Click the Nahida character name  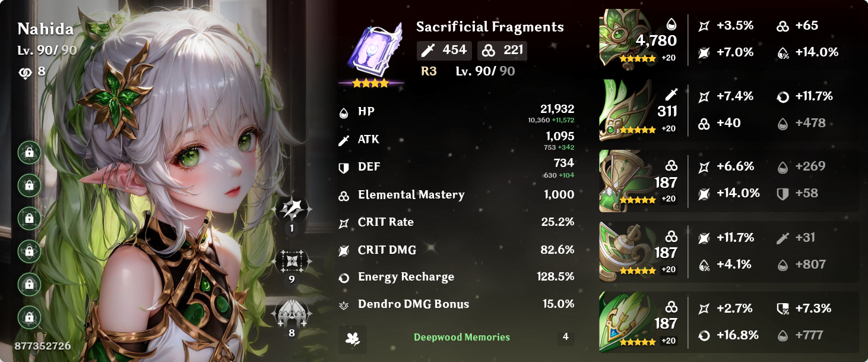[x=46, y=29]
